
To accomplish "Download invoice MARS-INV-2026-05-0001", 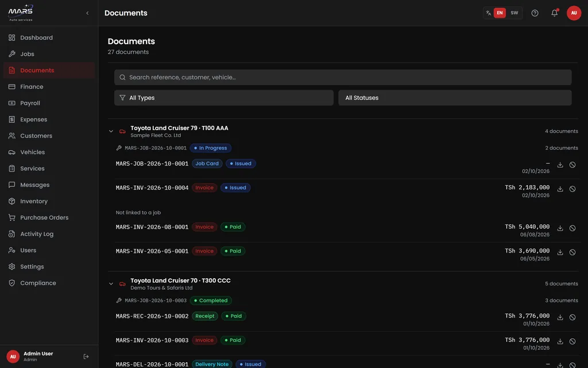I will pyautogui.click(x=560, y=252).
